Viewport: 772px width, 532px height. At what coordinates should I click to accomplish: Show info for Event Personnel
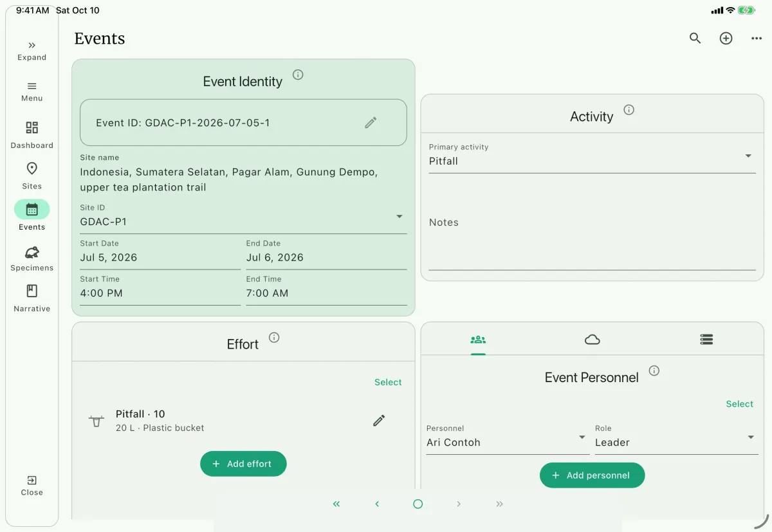(x=654, y=371)
